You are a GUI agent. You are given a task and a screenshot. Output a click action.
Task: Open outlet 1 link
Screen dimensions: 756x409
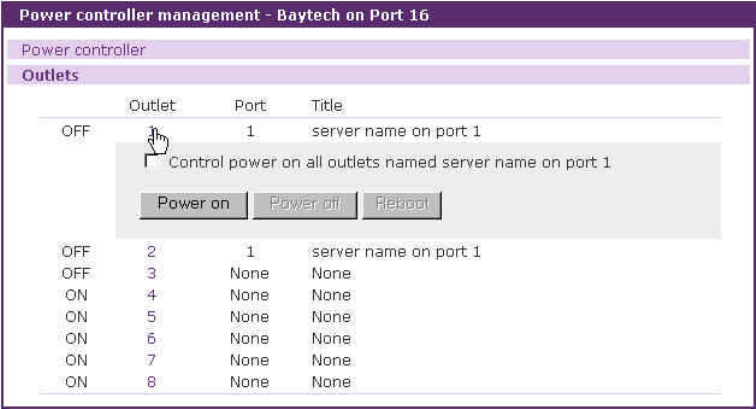[x=152, y=131]
